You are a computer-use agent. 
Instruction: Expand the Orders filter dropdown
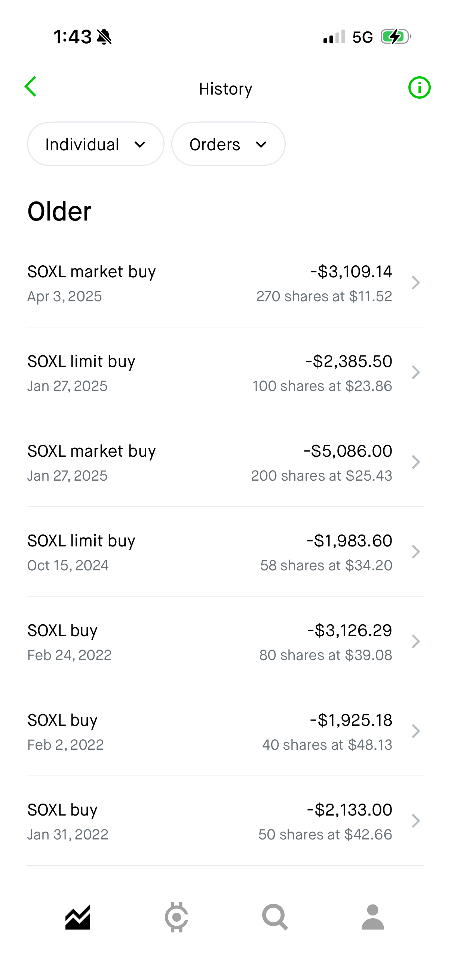(228, 144)
